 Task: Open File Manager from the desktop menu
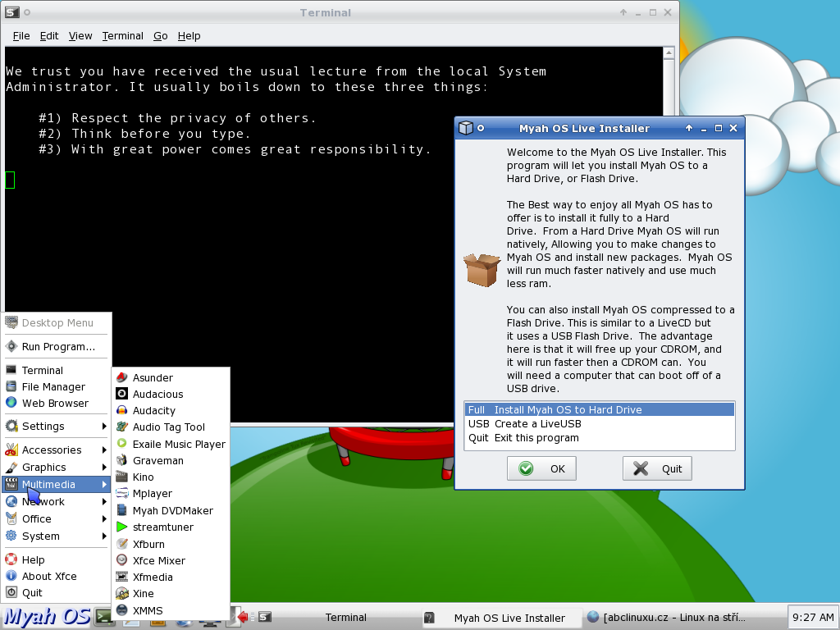point(57,387)
